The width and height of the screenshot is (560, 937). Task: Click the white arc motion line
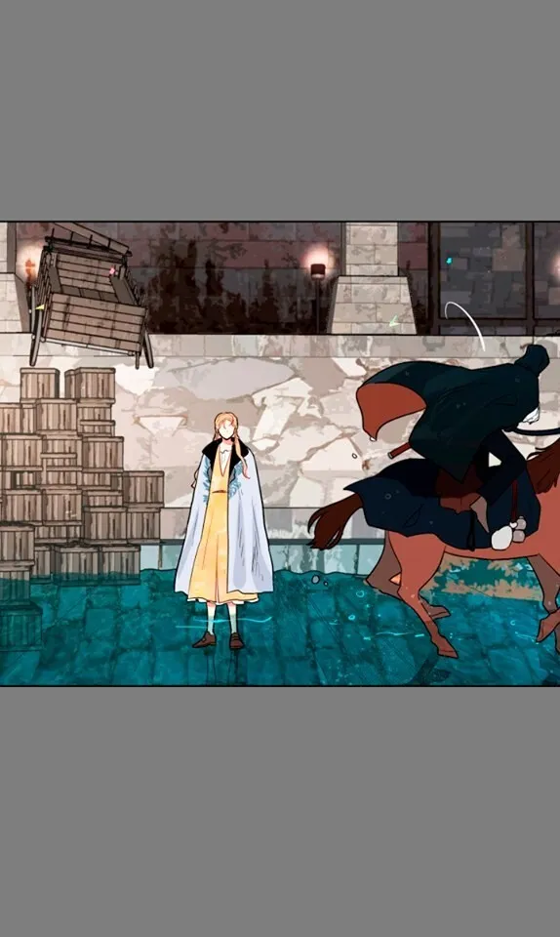point(467,321)
